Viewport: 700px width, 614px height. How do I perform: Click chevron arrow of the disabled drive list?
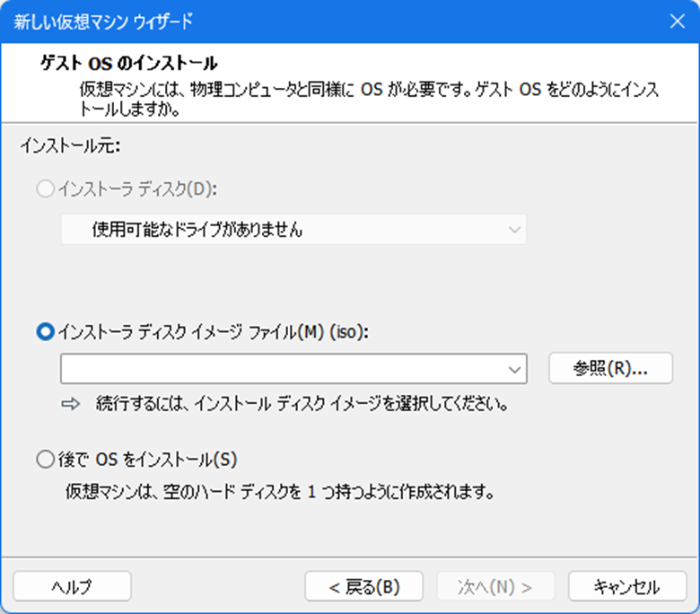coord(514,230)
